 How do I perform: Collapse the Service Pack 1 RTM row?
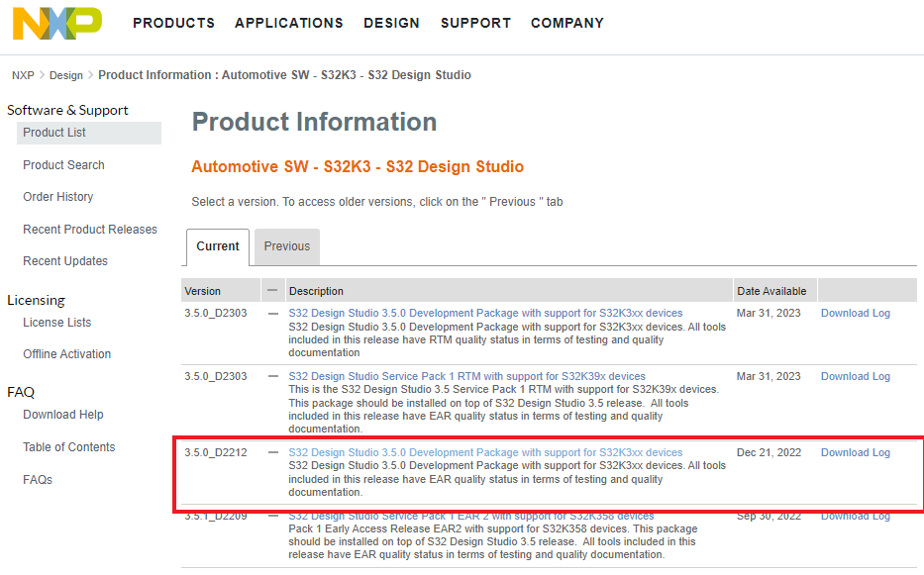click(x=272, y=377)
